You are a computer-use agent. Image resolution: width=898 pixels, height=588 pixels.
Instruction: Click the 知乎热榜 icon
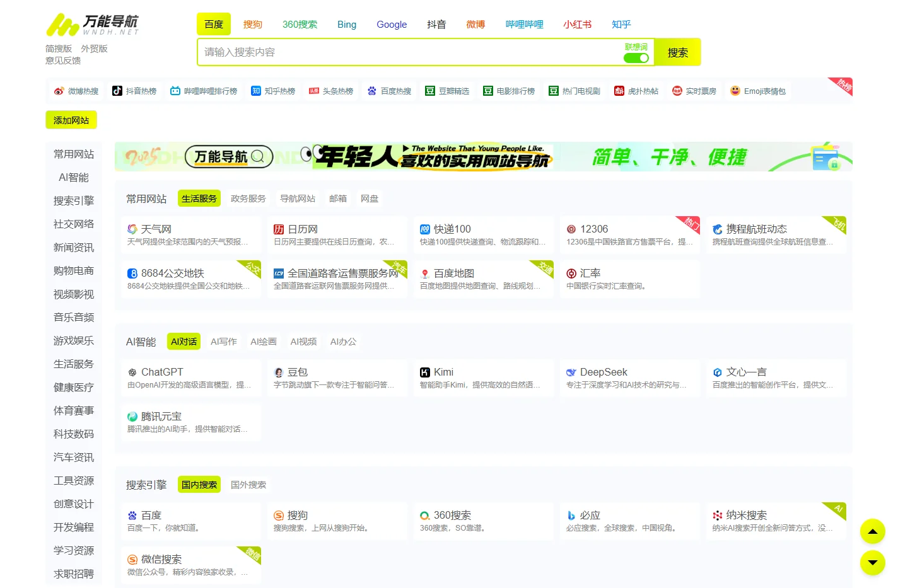pos(255,91)
